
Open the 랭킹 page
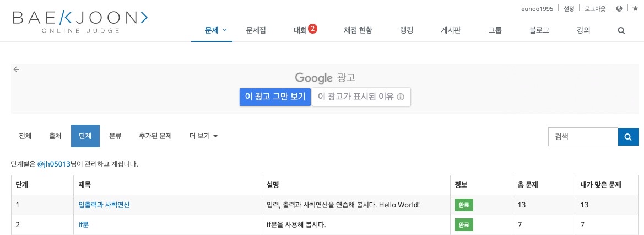tap(406, 30)
